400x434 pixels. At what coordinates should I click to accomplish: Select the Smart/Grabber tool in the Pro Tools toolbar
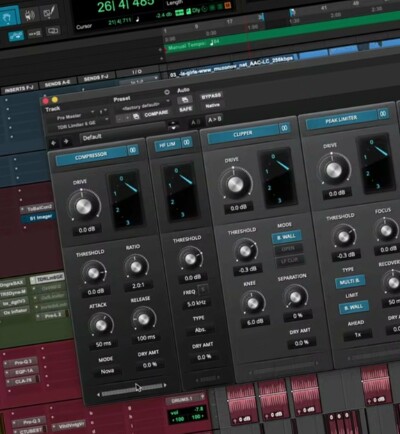pos(9,16)
